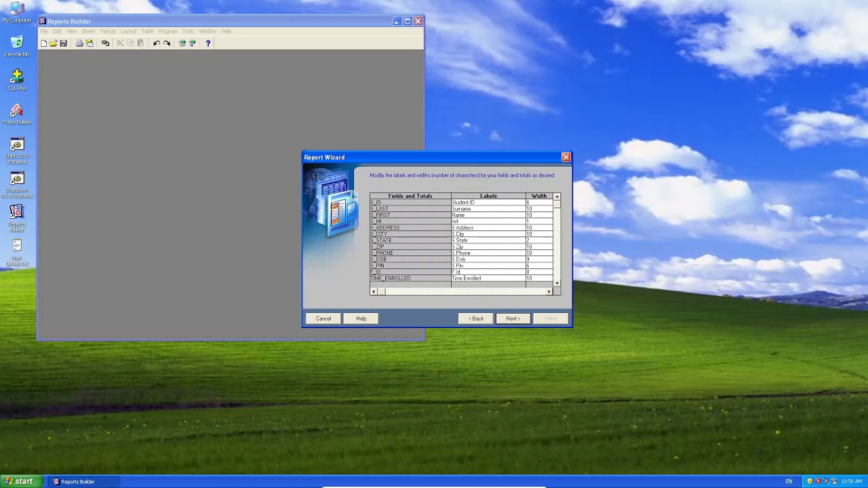The image size is (868, 488).
Task: Click the Mail envelope icon in Reports Builder toolbar
Action: coord(90,43)
